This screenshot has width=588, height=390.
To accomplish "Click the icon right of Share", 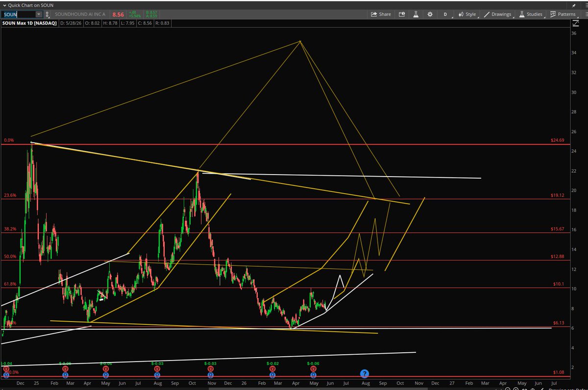I will tap(402, 14).
